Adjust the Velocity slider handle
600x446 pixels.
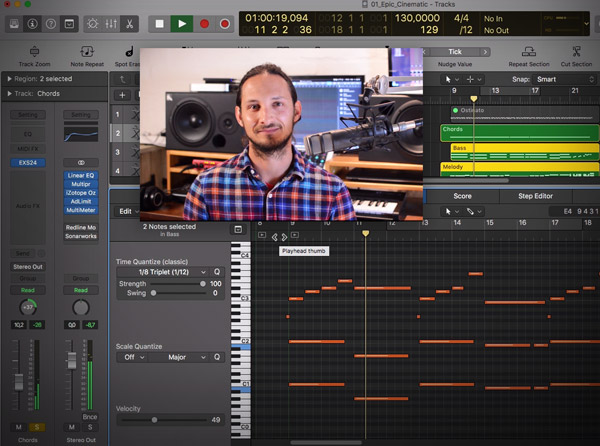pos(154,420)
